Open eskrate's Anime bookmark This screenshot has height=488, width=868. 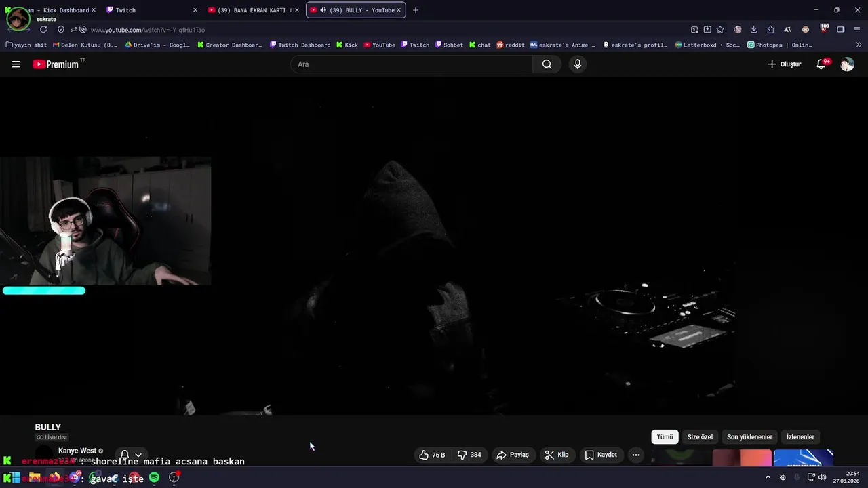click(562, 45)
